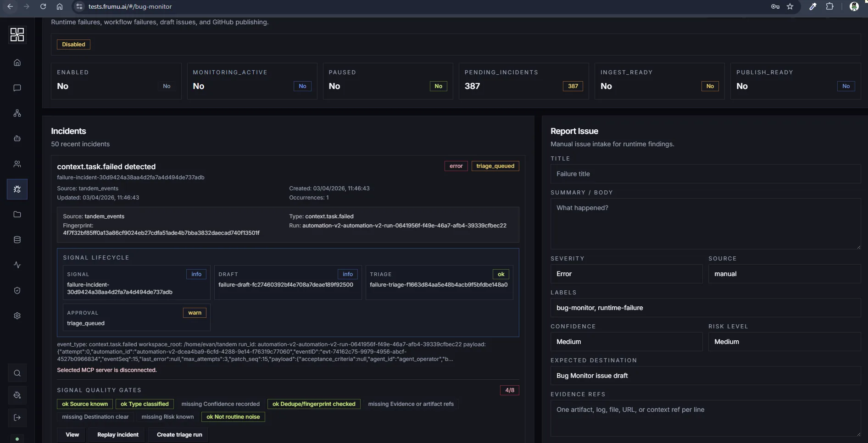Open the settings gear sidebar icon

17,316
